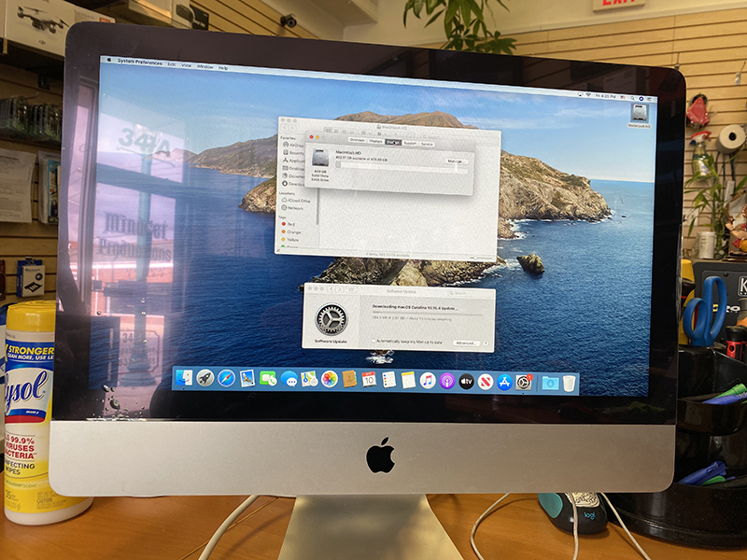Open Photos from the Dock
Screen dimensions: 747x560
coord(330,380)
